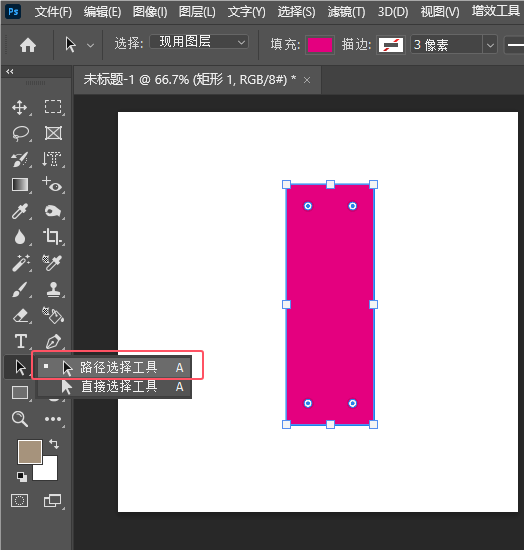Select the Zoom tool

point(20,419)
